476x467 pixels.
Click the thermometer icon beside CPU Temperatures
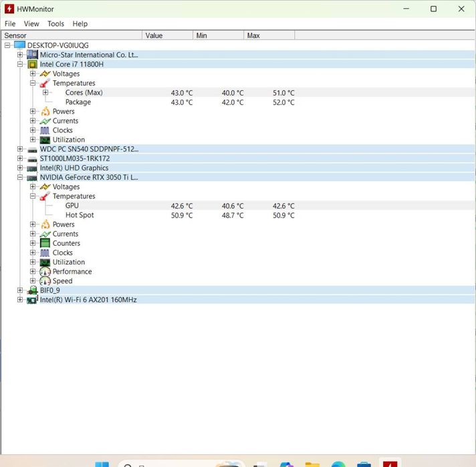[45, 84]
